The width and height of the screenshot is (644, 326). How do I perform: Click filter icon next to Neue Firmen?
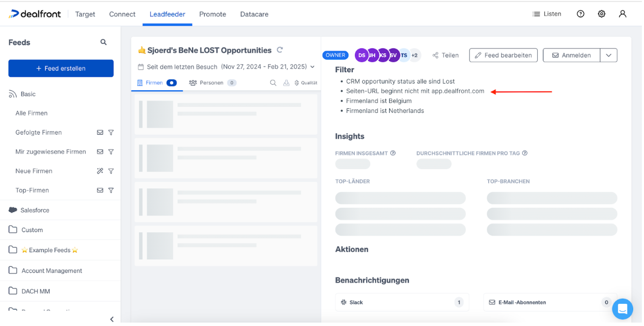tap(111, 171)
